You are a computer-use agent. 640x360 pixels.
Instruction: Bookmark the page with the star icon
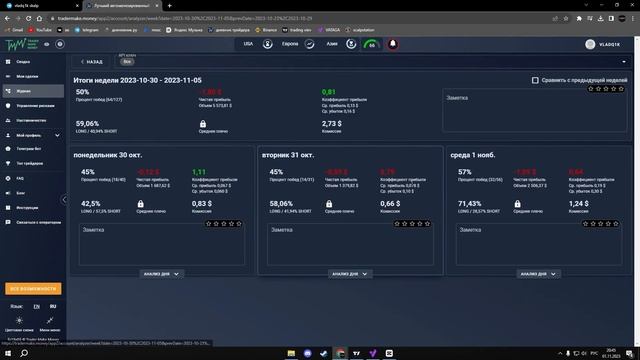pyautogui.click(x=566, y=18)
